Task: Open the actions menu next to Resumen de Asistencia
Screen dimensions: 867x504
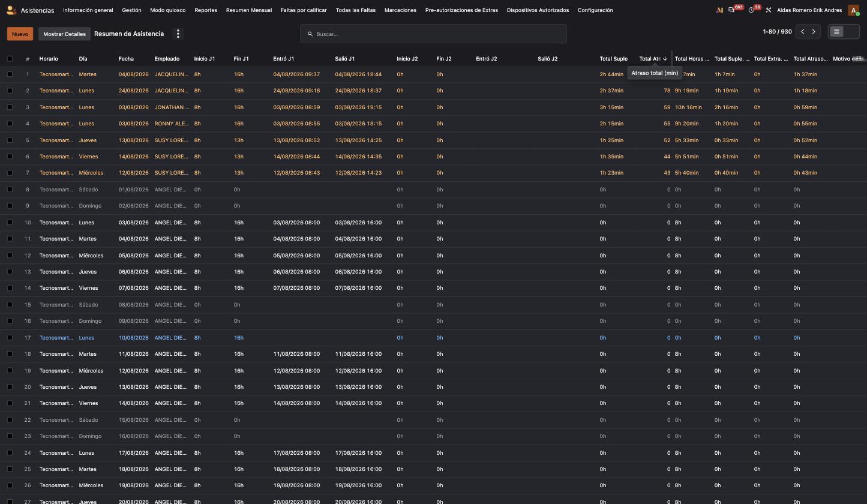Action: pos(178,34)
